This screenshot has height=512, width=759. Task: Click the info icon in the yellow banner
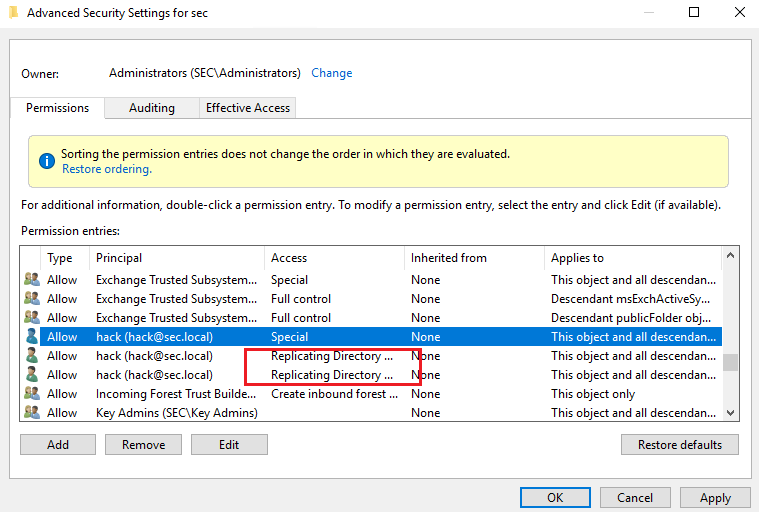click(46, 161)
